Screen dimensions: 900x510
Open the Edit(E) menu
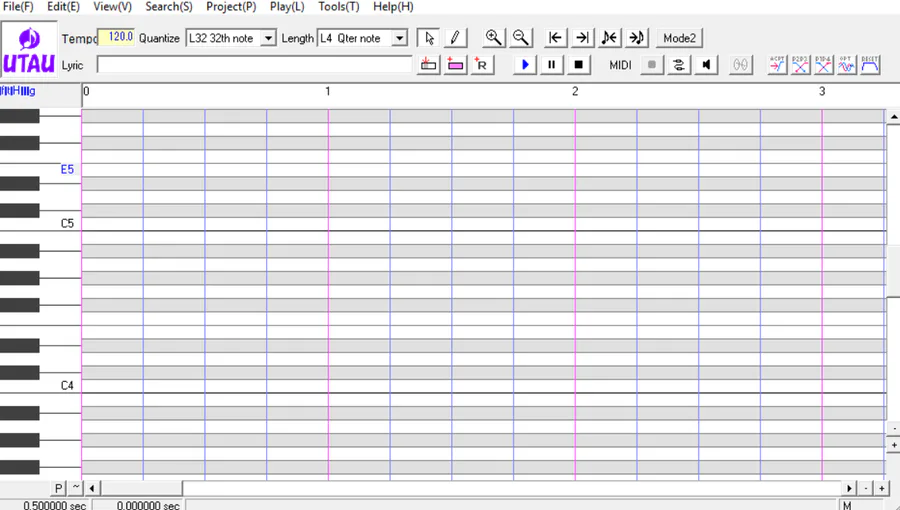(x=63, y=7)
